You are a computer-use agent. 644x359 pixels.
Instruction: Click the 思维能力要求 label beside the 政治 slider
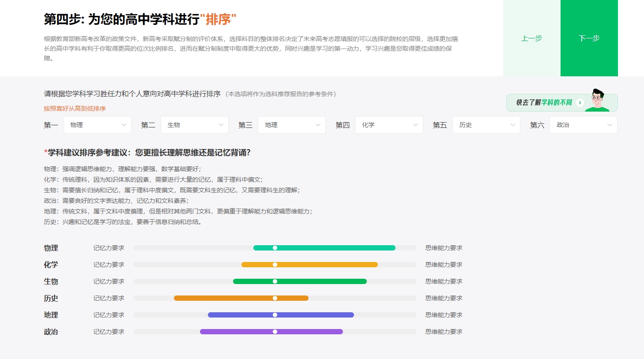(443, 332)
